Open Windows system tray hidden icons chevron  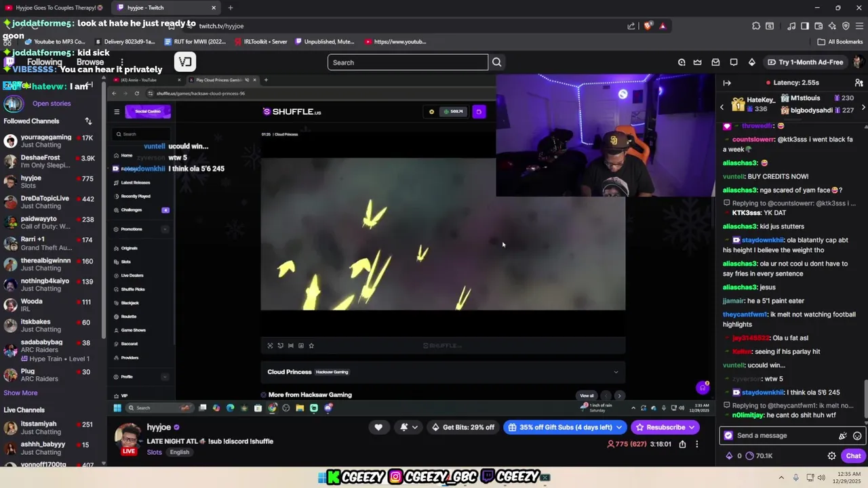coord(781,477)
